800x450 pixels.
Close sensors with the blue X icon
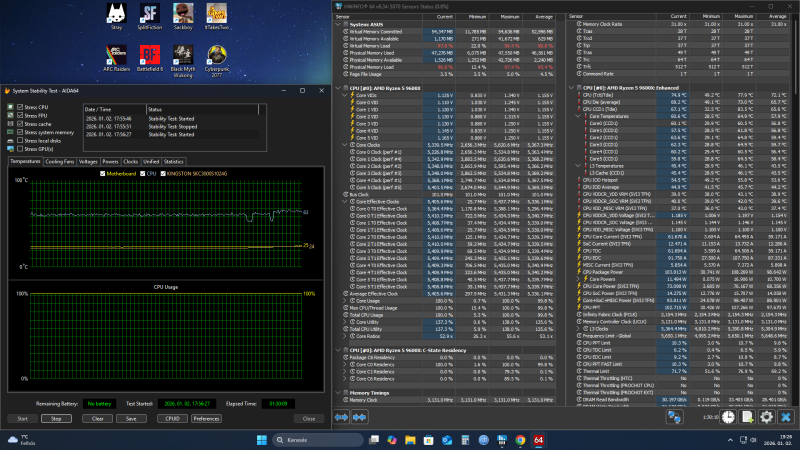point(788,416)
